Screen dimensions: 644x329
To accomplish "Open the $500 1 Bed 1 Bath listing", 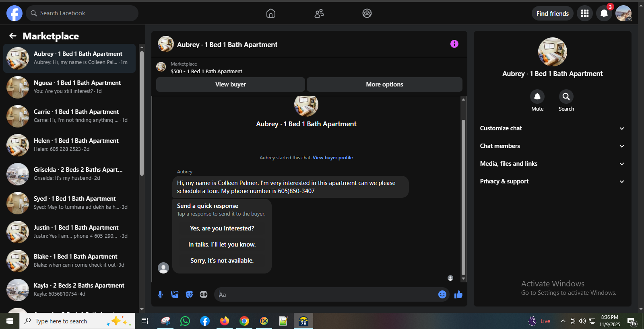I will 206,72.
